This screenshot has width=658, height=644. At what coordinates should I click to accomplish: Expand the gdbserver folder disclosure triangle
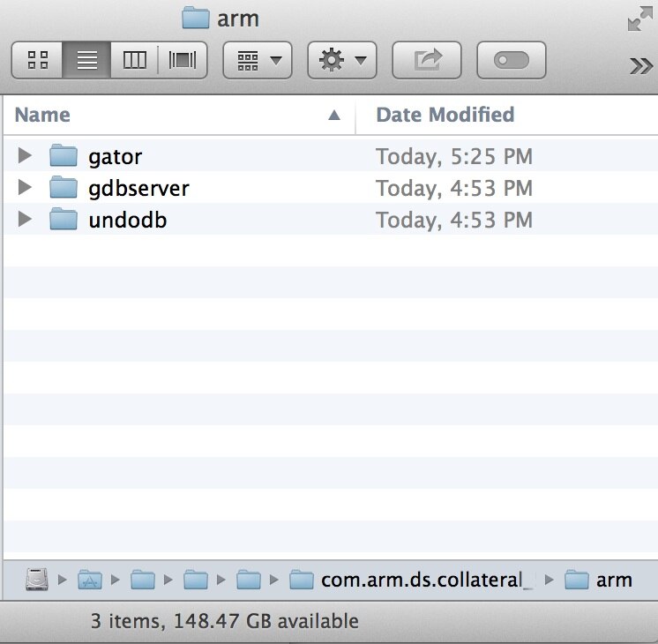25,188
